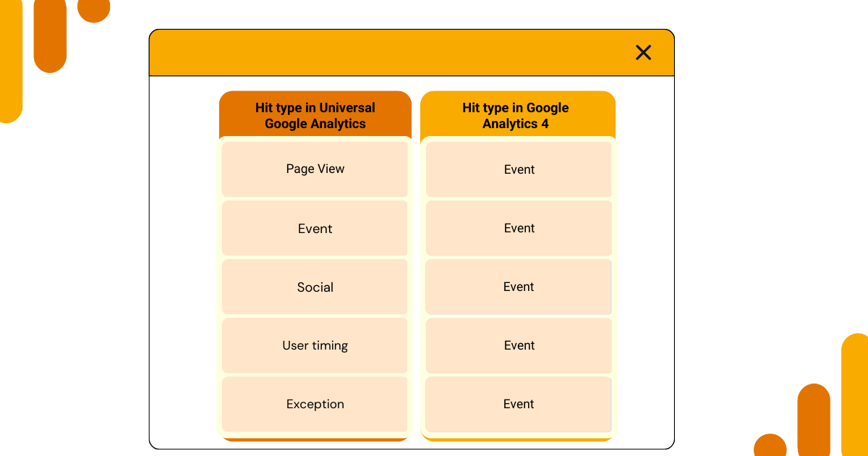Click the "Event" cell beside Page View
Image resolution: width=868 pixels, height=456 pixels.
click(x=519, y=169)
